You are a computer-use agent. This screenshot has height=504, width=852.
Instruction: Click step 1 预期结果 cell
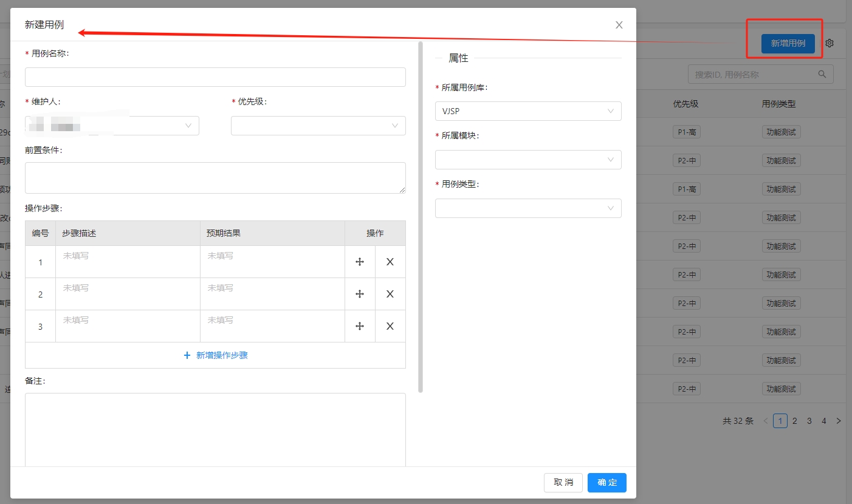click(272, 262)
